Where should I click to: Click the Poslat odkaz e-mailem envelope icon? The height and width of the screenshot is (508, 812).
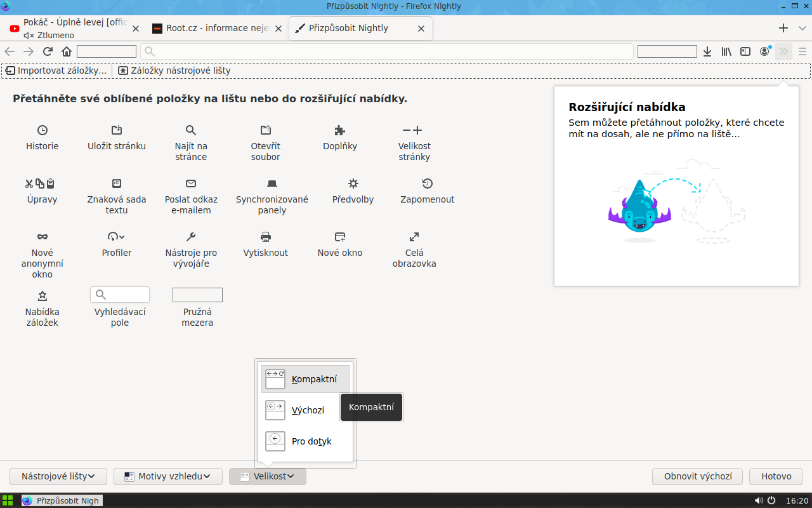point(191,184)
